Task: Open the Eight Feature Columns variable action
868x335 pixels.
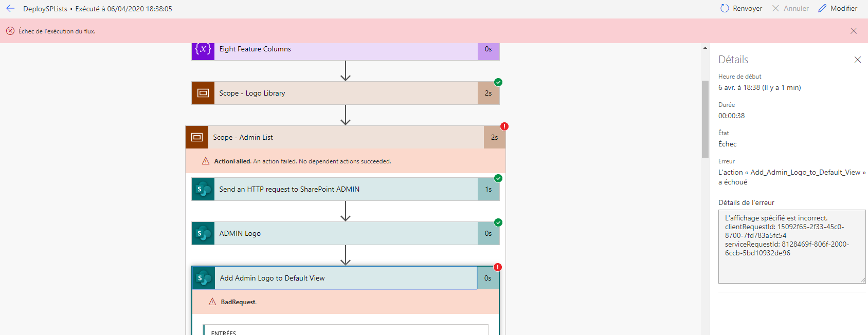Action: 346,51
